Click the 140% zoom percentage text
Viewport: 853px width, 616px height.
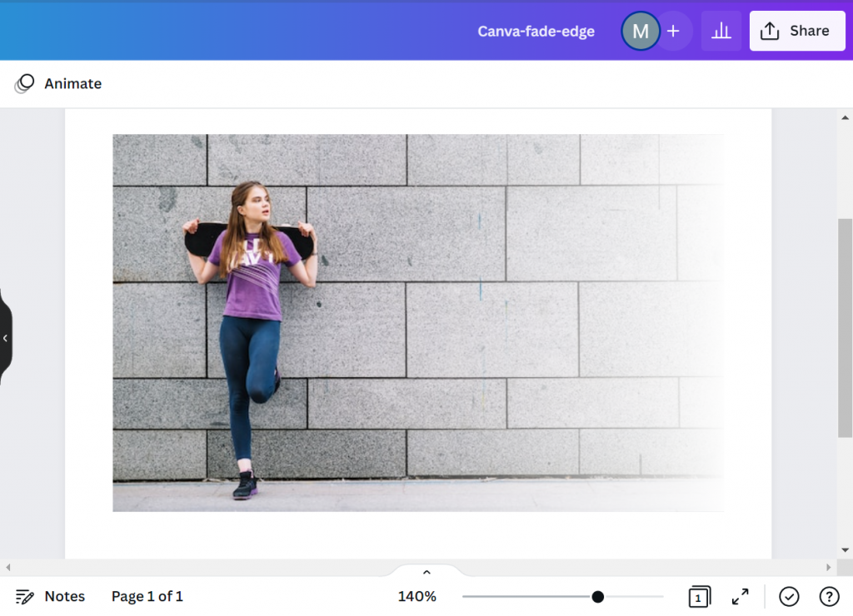(417, 596)
